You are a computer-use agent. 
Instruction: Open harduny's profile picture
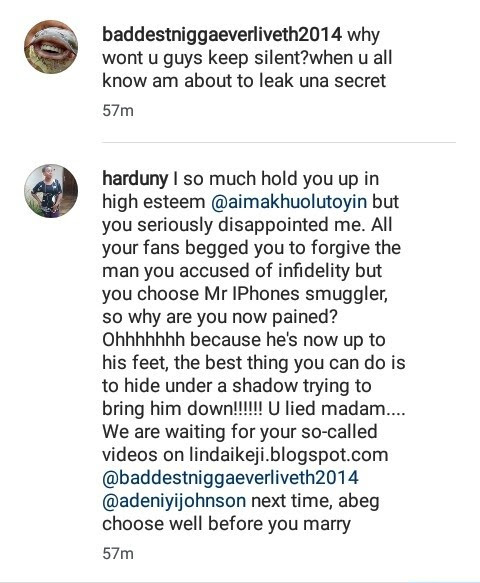[x=51, y=191]
